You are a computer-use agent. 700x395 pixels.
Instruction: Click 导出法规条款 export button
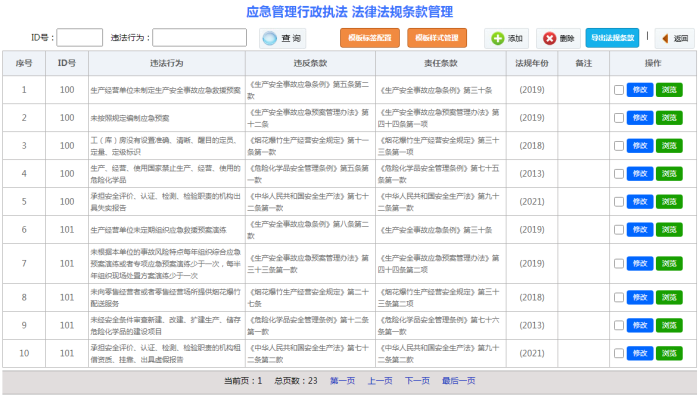612,38
